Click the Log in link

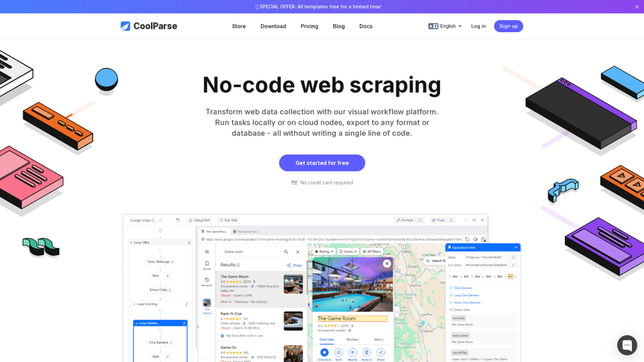[x=478, y=26]
